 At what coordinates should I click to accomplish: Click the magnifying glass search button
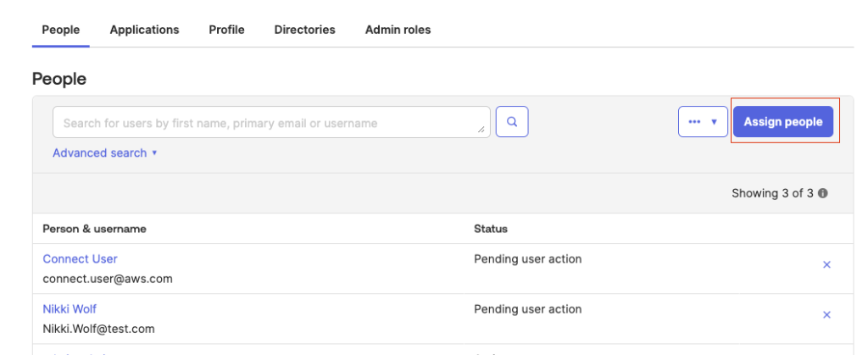[x=512, y=122]
